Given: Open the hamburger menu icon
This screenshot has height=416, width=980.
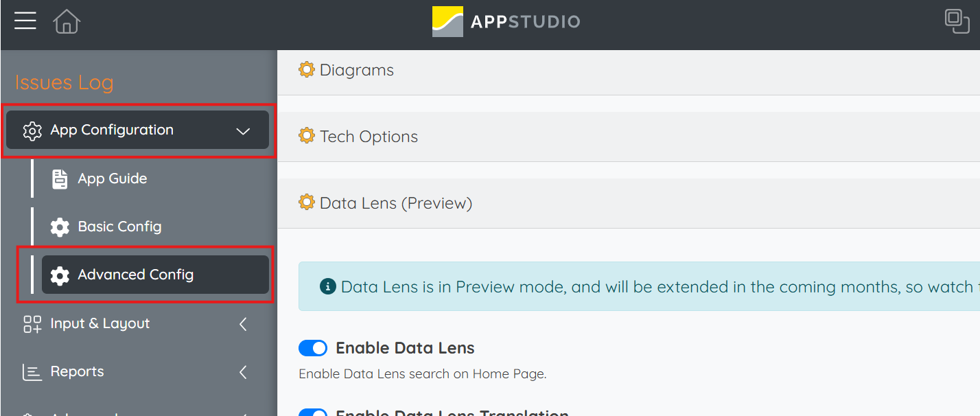Looking at the screenshot, I should (x=25, y=21).
